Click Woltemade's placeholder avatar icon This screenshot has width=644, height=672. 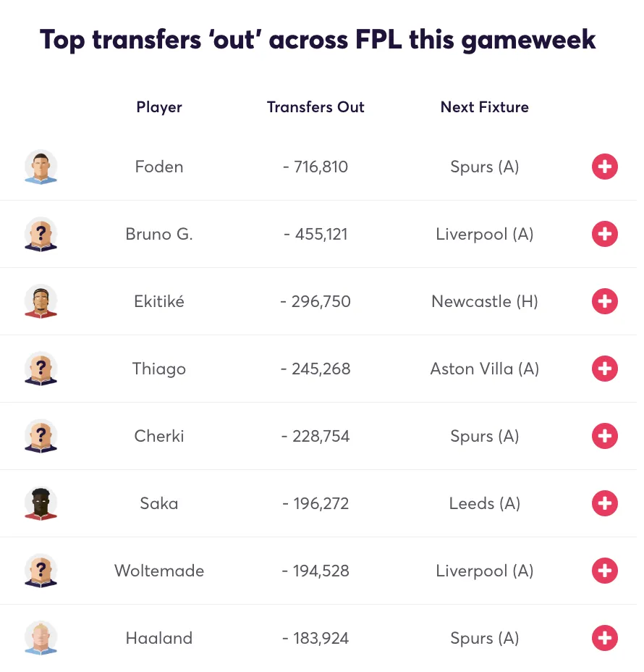pyautogui.click(x=41, y=571)
